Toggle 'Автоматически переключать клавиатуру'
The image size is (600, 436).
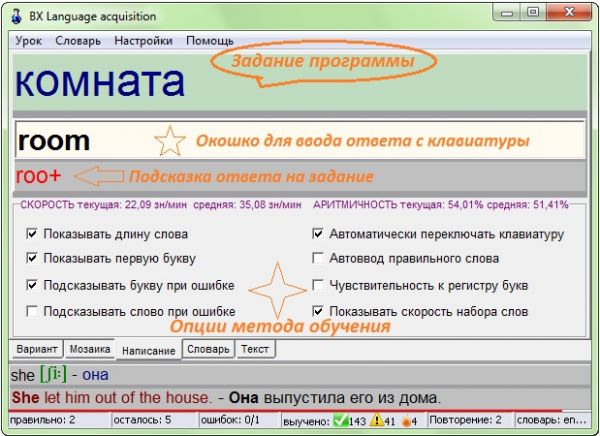coord(318,234)
